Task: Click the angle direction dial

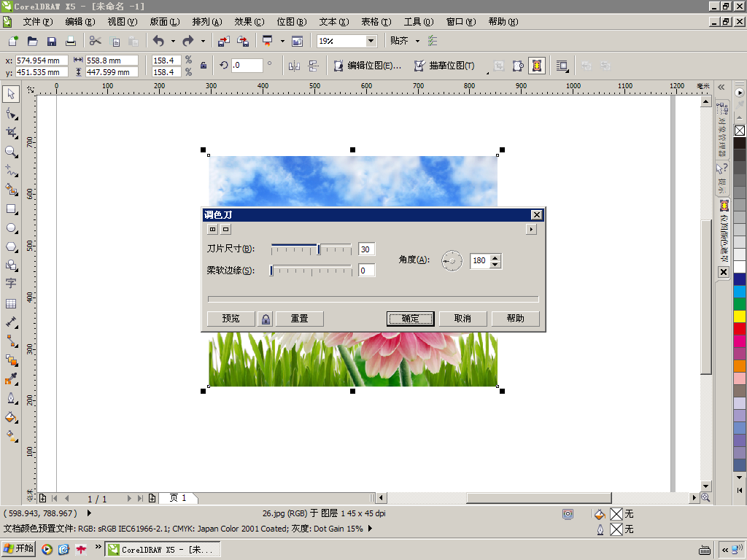Action: [451, 261]
